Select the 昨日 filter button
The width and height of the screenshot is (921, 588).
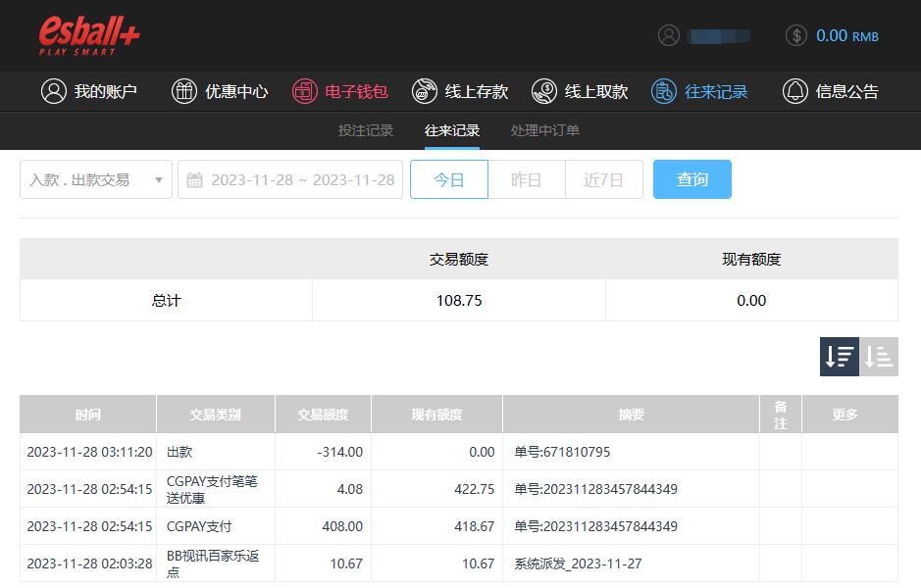(x=527, y=179)
